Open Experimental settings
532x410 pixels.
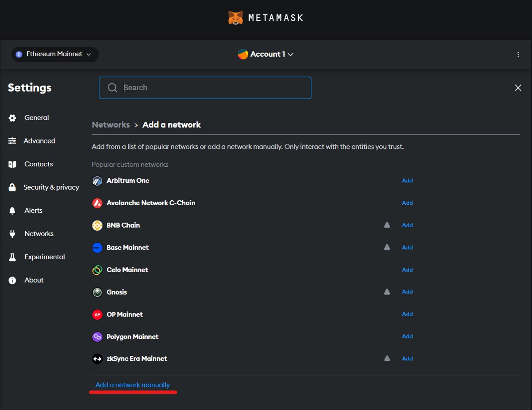click(x=45, y=257)
